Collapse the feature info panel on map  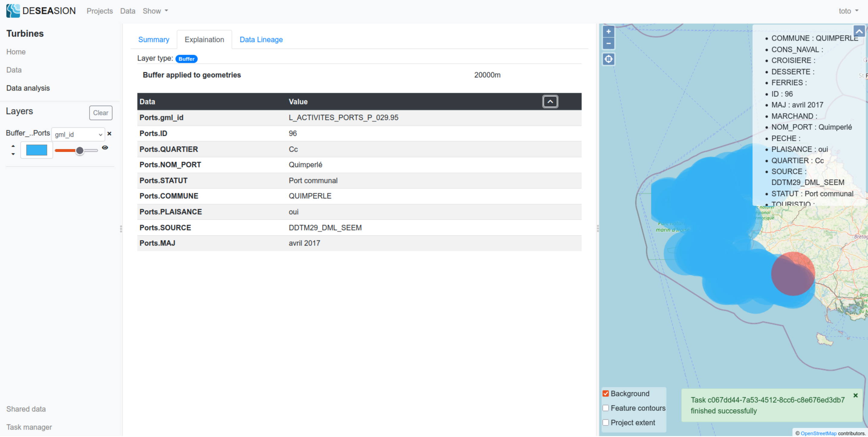click(859, 32)
